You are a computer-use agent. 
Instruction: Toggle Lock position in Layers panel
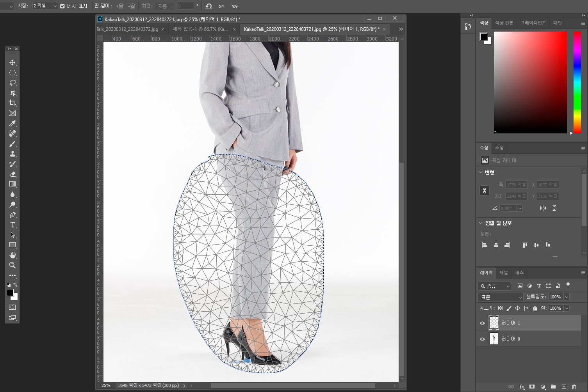coord(517,308)
